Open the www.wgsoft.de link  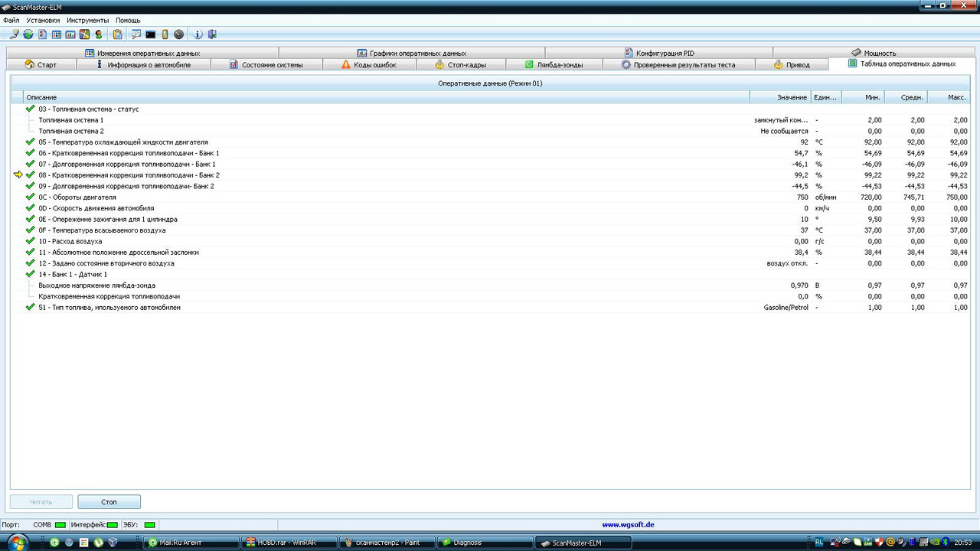(628, 525)
